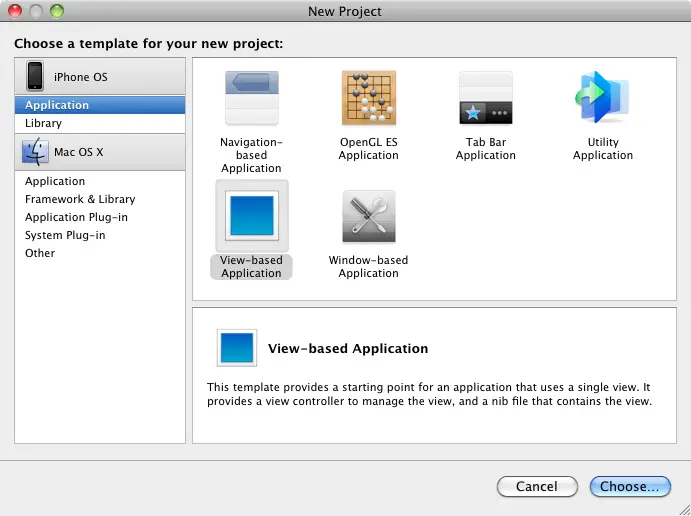Click the bold 'View-based Application' description title
The height and width of the screenshot is (516, 691).
tap(348, 349)
